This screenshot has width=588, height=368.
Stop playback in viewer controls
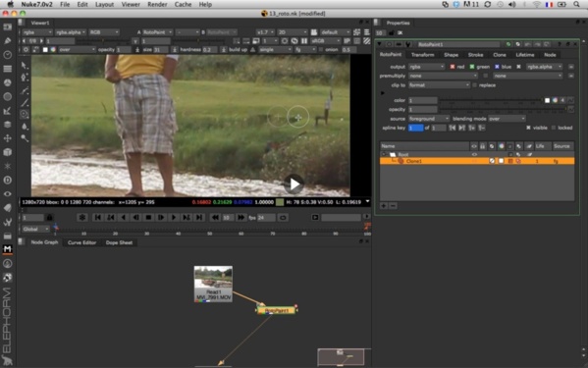pyautogui.click(x=148, y=217)
